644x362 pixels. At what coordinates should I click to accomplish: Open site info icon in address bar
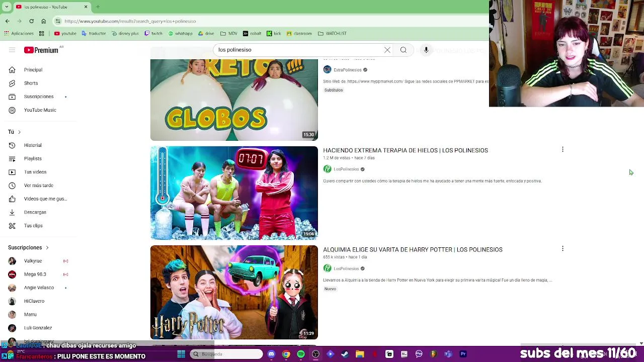pyautogui.click(x=58, y=21)
